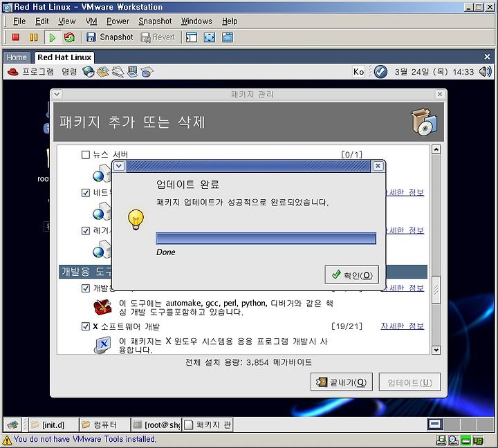Launch the word processor panel icon
The width and height of the screenshot is (498, 448).
118,72
